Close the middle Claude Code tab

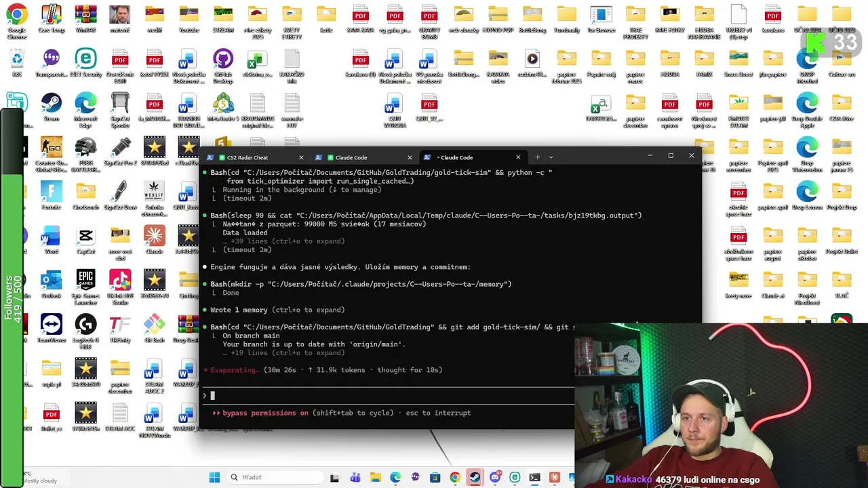coord(410,157)
